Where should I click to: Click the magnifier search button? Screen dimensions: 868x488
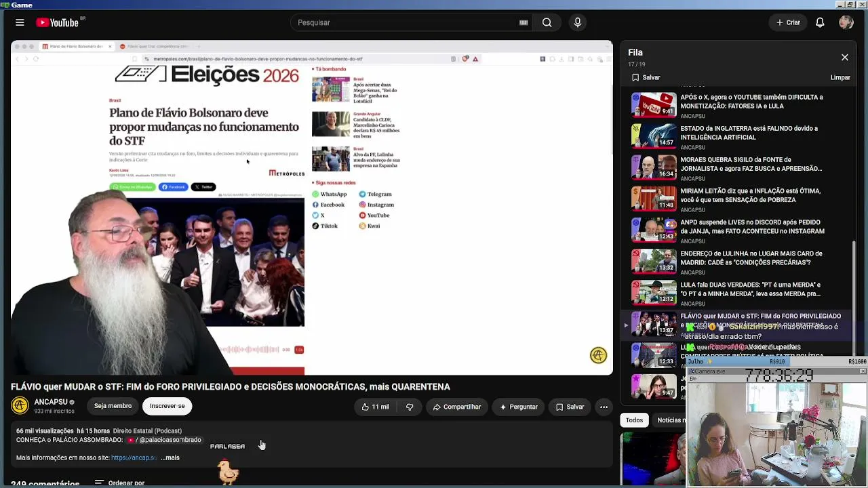tap(547, 22)
